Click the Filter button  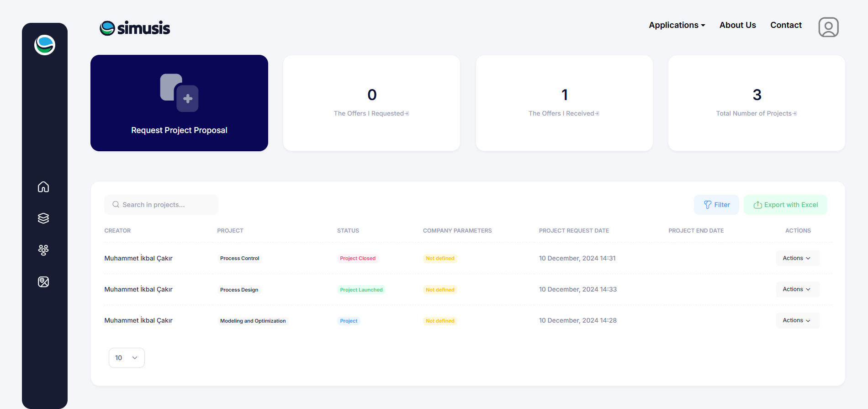(x=716, y=205)
